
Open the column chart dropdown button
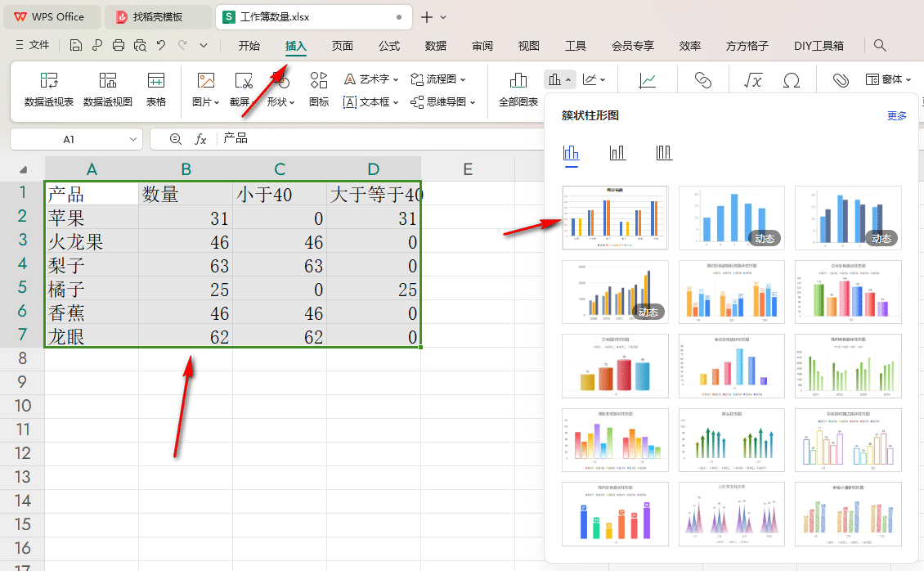[559, 79]
